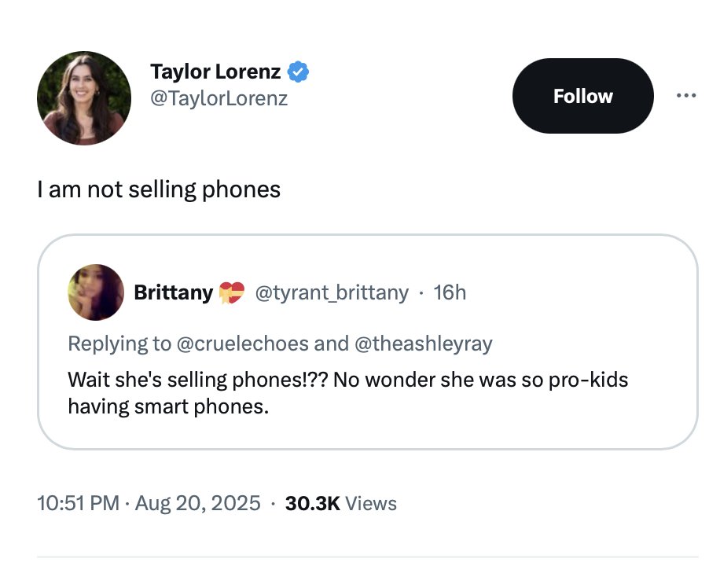
Task: Open the @tyrant_brittany handle
Action: pos(332,292)
